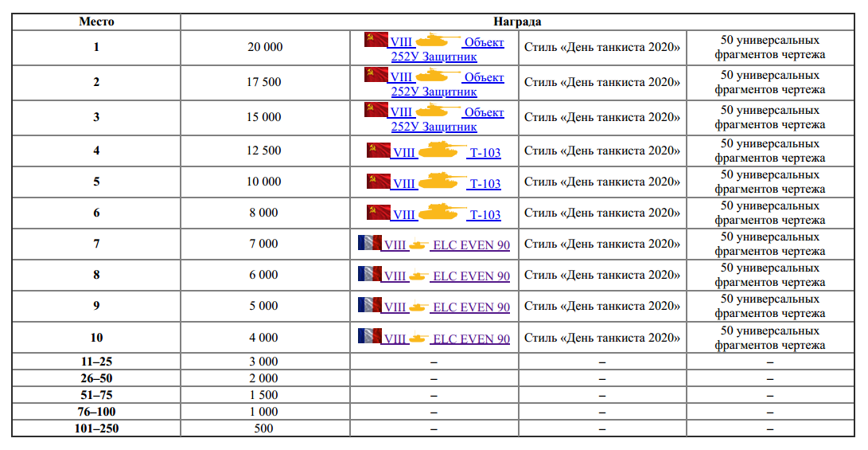
Task: Select the 7 000 reward cell
Action: [265, 243]
